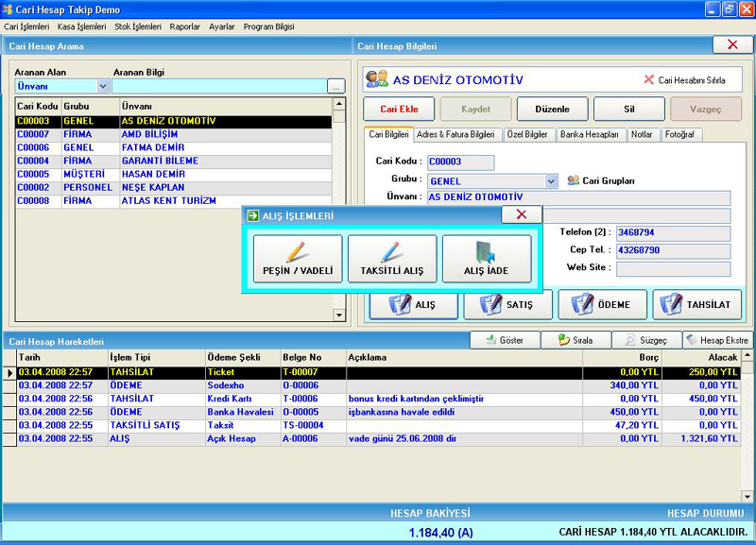Click the Vazgeç cancel button
Image resolution: width=756 pixels, height=545 pixels.
pyautogui.click(x=706, y=109)
